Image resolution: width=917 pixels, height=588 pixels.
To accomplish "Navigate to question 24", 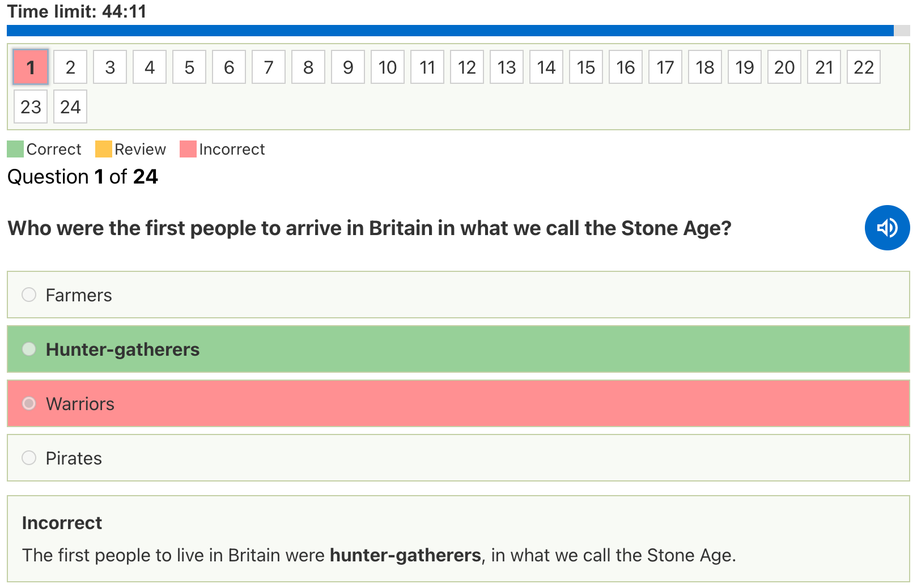I will 70,107.
